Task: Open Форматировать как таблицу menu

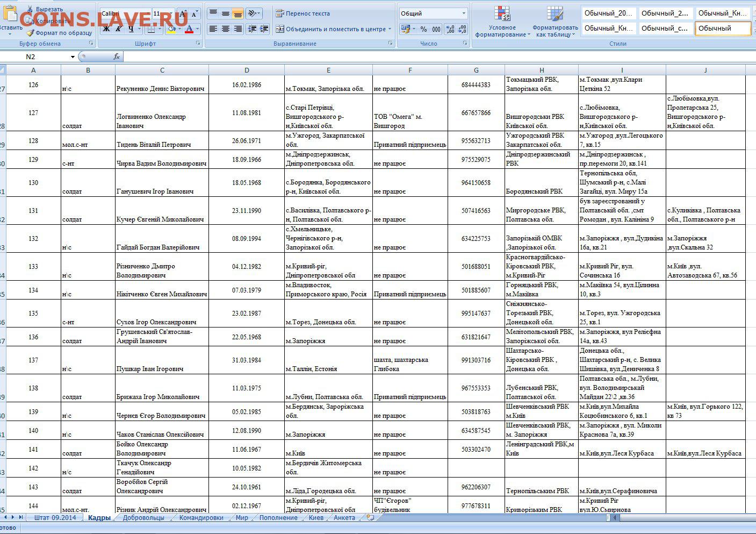Action: (x=555, y=23)
